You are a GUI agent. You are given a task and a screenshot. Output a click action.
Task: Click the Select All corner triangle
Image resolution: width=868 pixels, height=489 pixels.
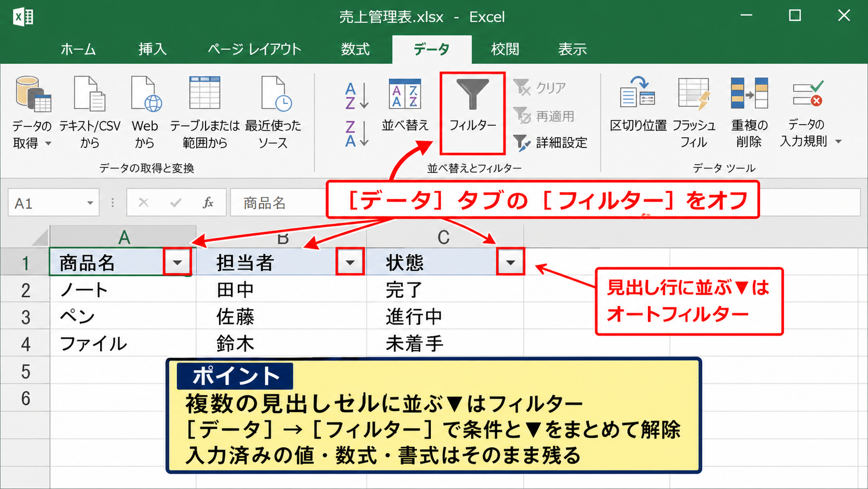tap(40, 237)
